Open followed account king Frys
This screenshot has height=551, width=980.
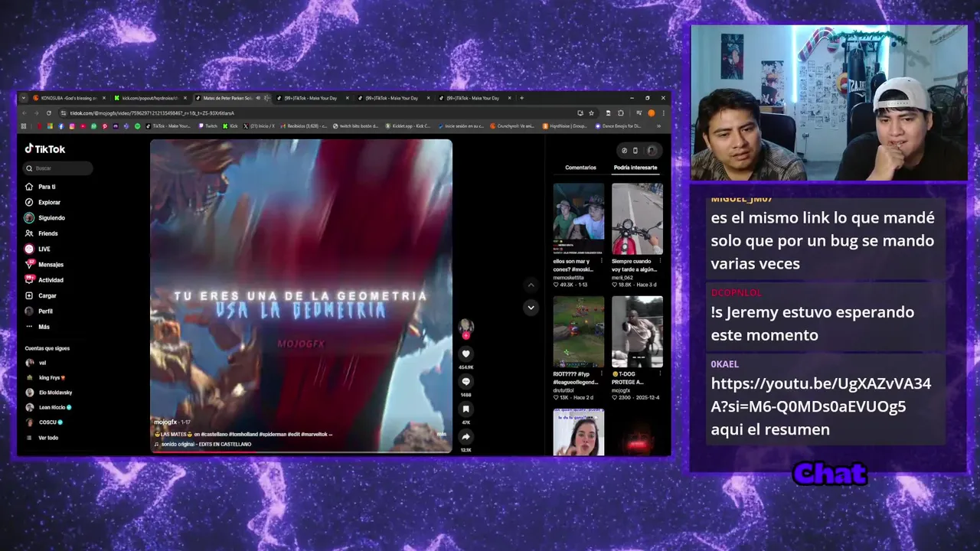46,377
